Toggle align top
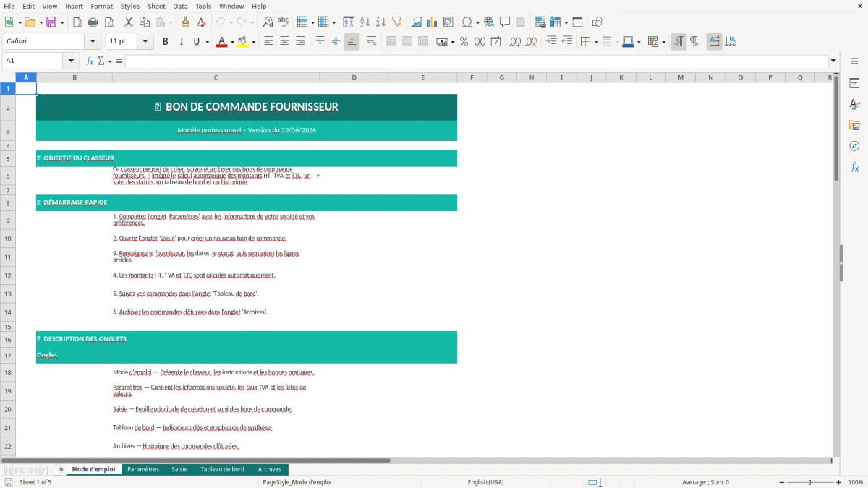 pos(320,42)
